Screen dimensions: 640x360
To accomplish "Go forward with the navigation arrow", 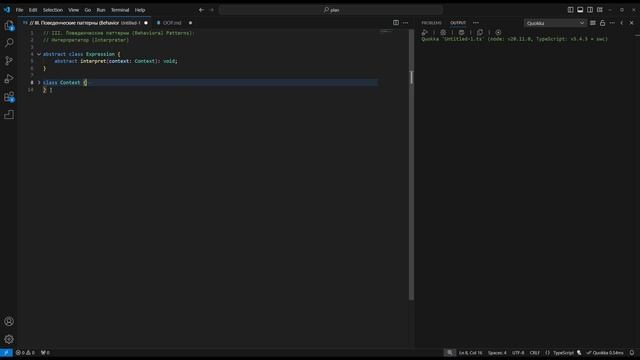I will pos(212,10).
